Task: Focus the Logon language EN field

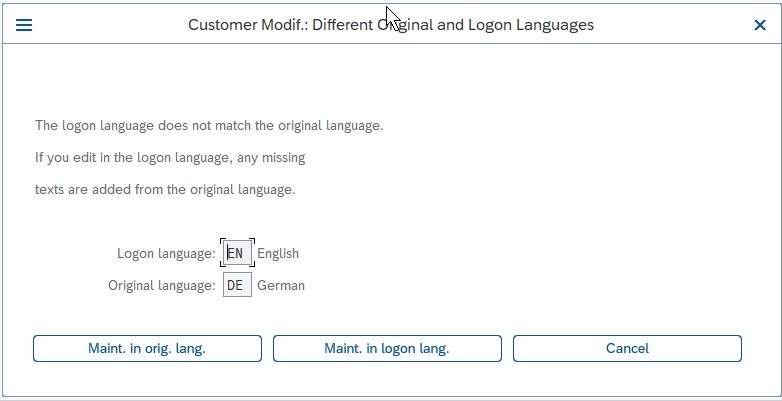Action: tap(237, 253)
